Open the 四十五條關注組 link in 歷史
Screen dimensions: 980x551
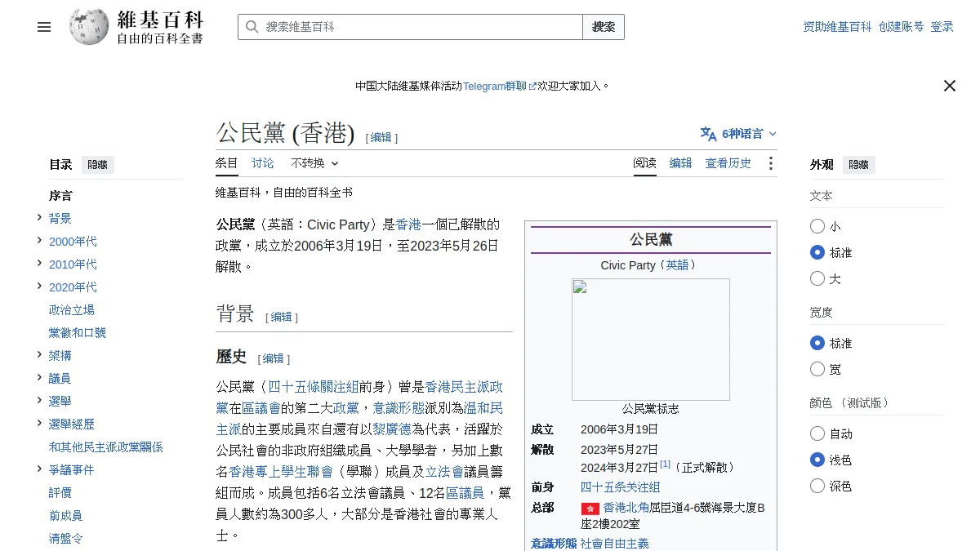314,386
